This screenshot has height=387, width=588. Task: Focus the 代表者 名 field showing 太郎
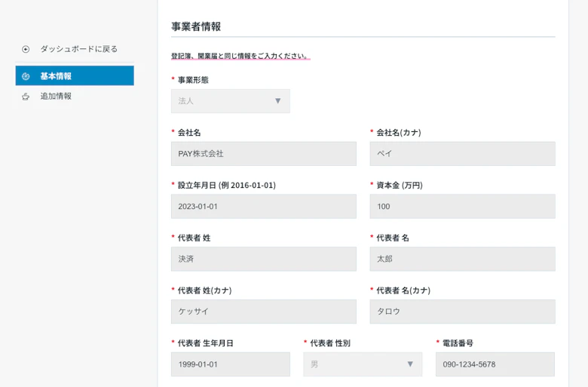[462, 259]
